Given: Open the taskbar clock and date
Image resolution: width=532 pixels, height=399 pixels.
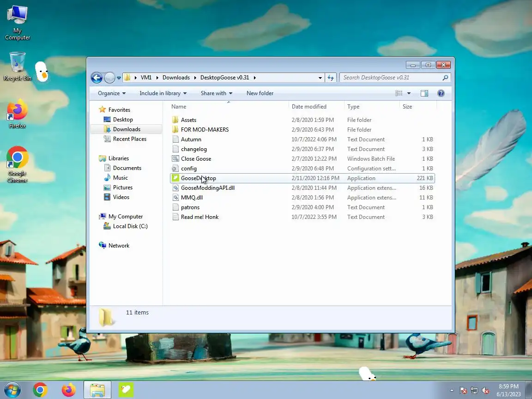Looking at the screenshot, I should point(508,390).
